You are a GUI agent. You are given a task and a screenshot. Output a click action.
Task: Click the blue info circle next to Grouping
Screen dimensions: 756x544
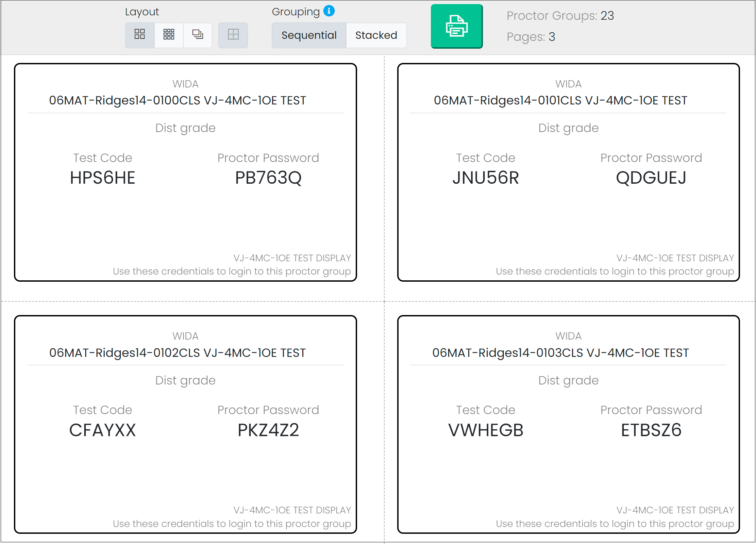(x=328, y=11)
